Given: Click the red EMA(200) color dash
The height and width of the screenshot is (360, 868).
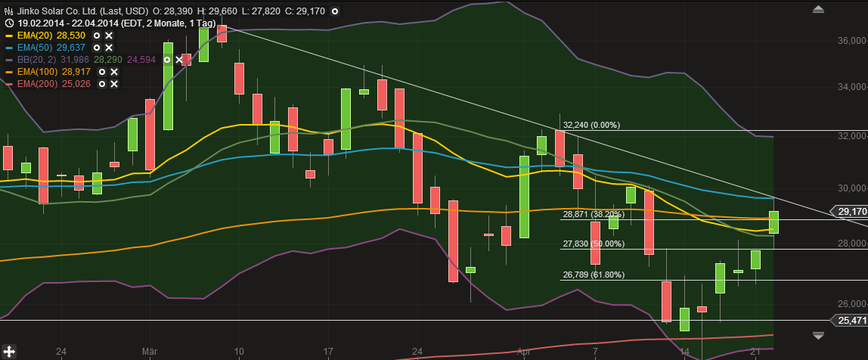Looking at the screenshot, I should coord(8,84).
